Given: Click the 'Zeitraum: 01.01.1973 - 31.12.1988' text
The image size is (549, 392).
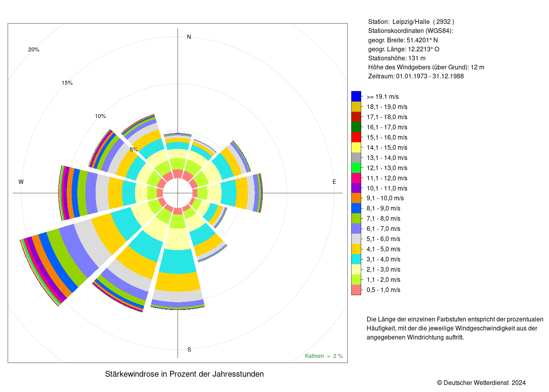Looking at the screenshot, I should click(416, 76).
